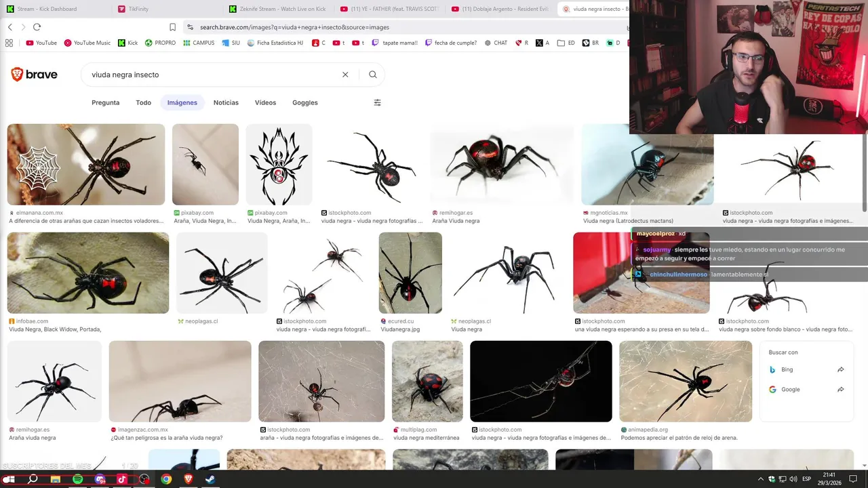Viewport: 868px width, 488px height.
Task: Click the animapedia.org source link
Action: [648, 430]
